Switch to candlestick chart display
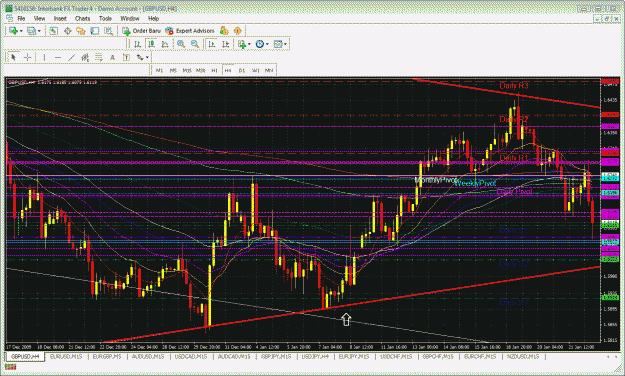 coord(151,44)
